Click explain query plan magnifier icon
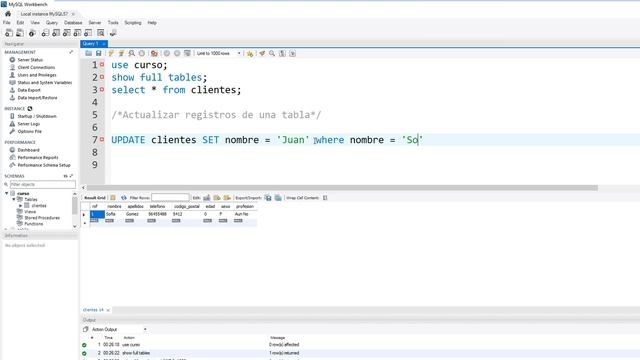 point(131,53)
